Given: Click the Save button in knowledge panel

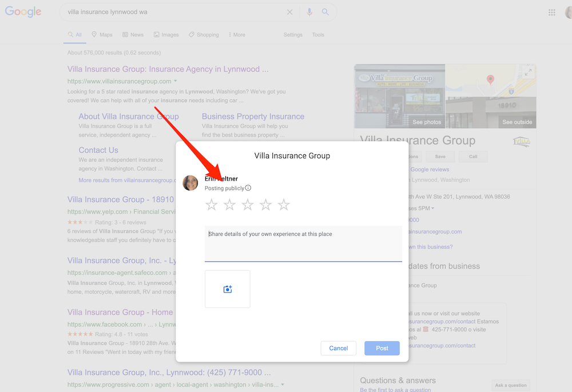Looking at the screenshot, I should (x=440, y=157).
